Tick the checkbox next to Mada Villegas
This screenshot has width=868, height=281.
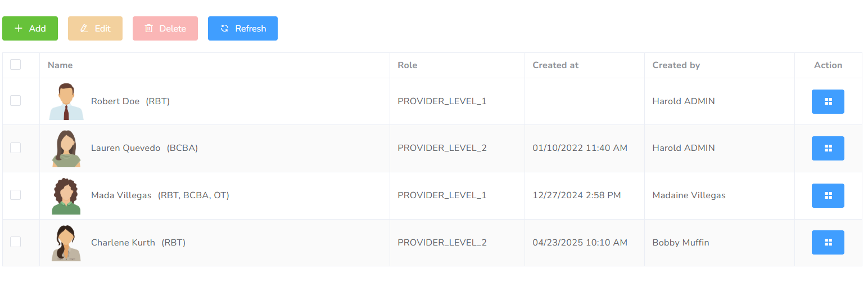[16, 195]
